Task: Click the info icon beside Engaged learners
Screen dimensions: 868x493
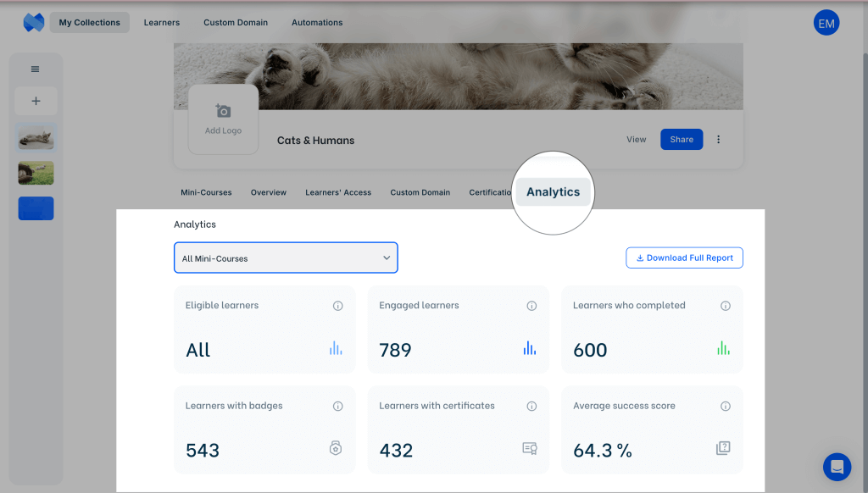Action: (x=531, y=306)
